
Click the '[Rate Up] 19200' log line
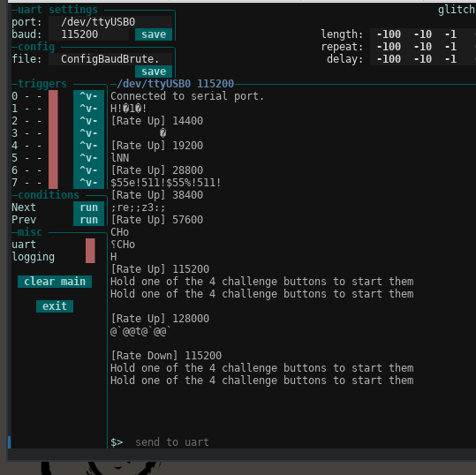[x=156, y=146]
